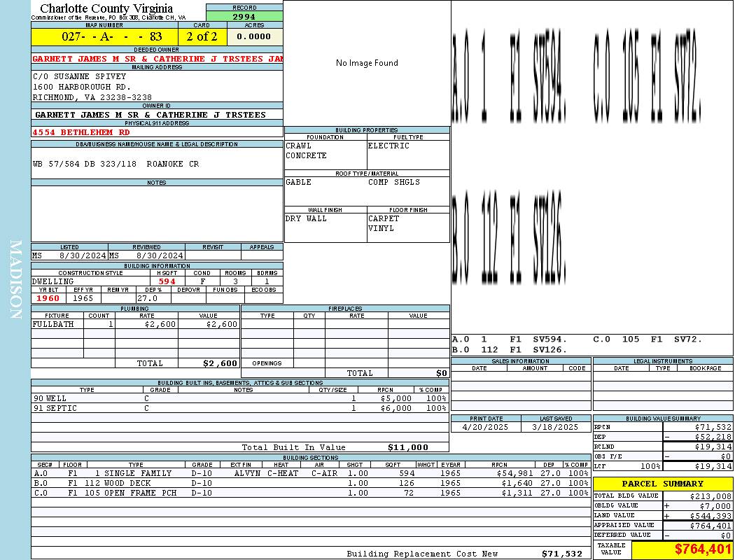Click floor finish CARPET
Screen dimensions: 735x560
click(384, 219)
